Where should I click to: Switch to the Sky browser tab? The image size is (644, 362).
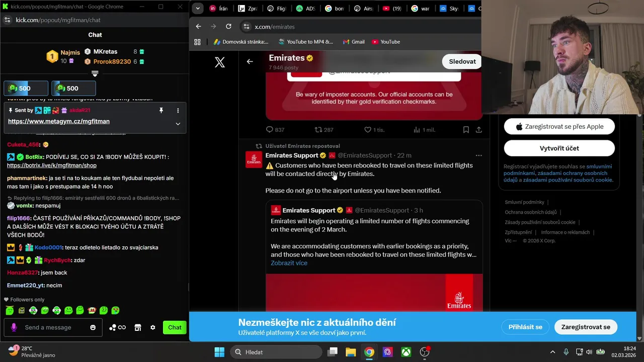point(449,9)
